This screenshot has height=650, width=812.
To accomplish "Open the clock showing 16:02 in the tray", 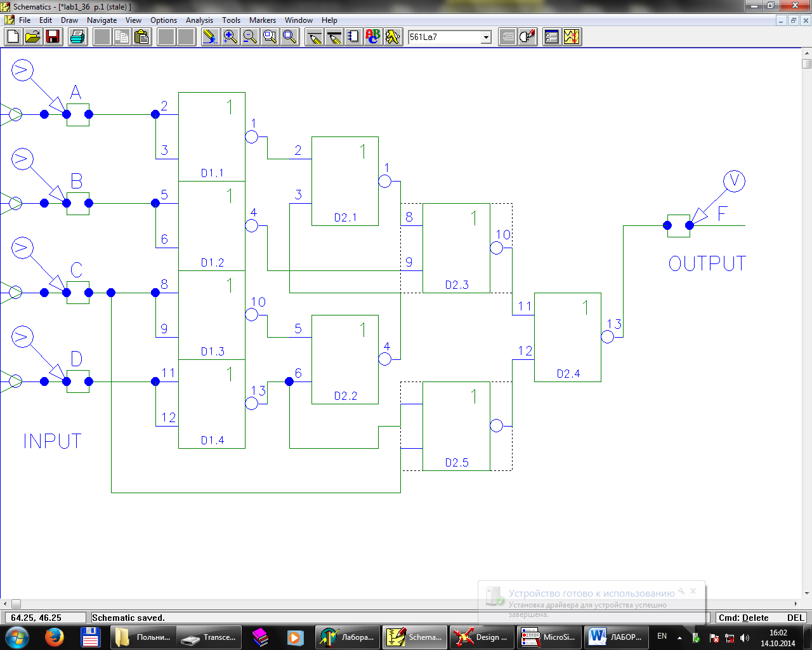I will pyautogui.click(x=778, y=638).
